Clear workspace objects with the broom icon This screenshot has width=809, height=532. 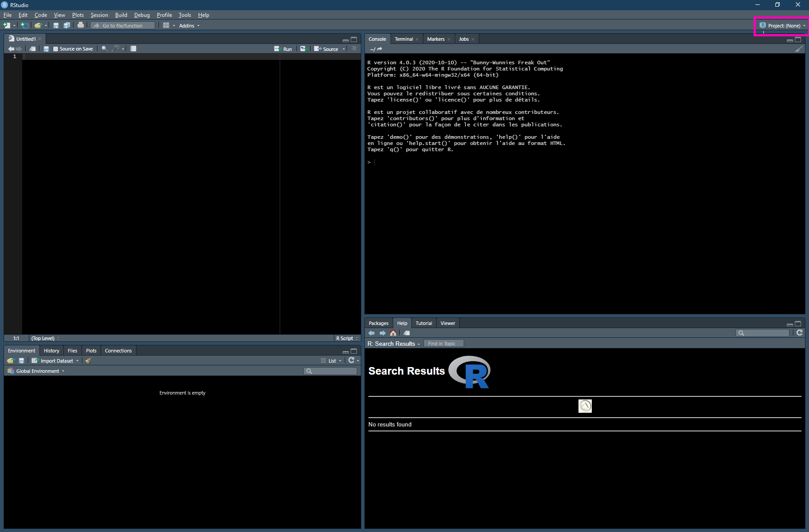[x=88, y=360]
